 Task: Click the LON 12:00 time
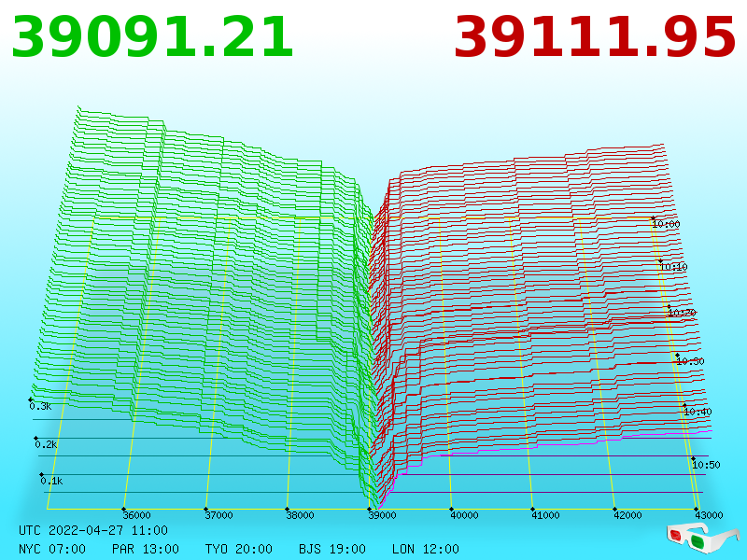coord(426,549)
